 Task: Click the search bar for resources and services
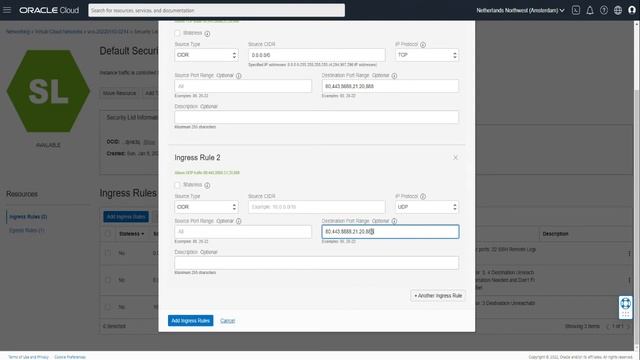pos(216,10)
